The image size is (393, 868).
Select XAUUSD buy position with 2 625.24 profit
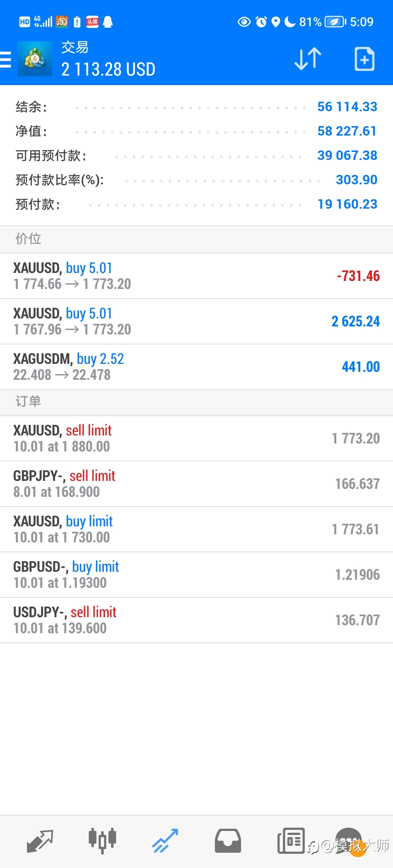pyautogui.click(x=196, y=322)
